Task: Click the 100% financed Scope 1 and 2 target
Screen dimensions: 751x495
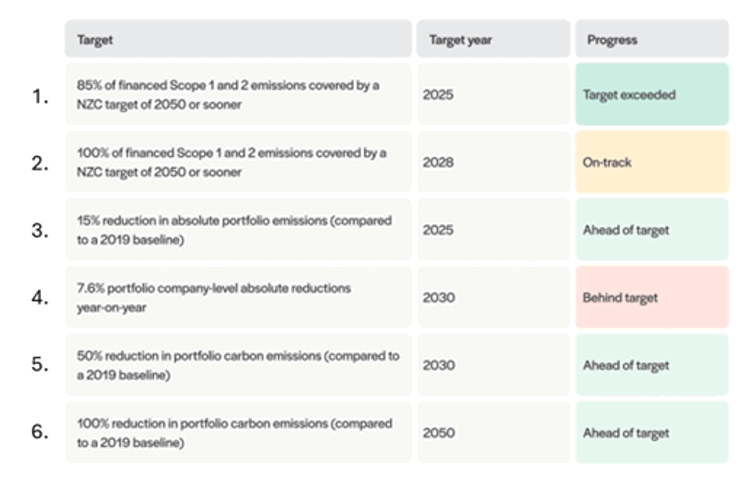Action: point(228,162)
